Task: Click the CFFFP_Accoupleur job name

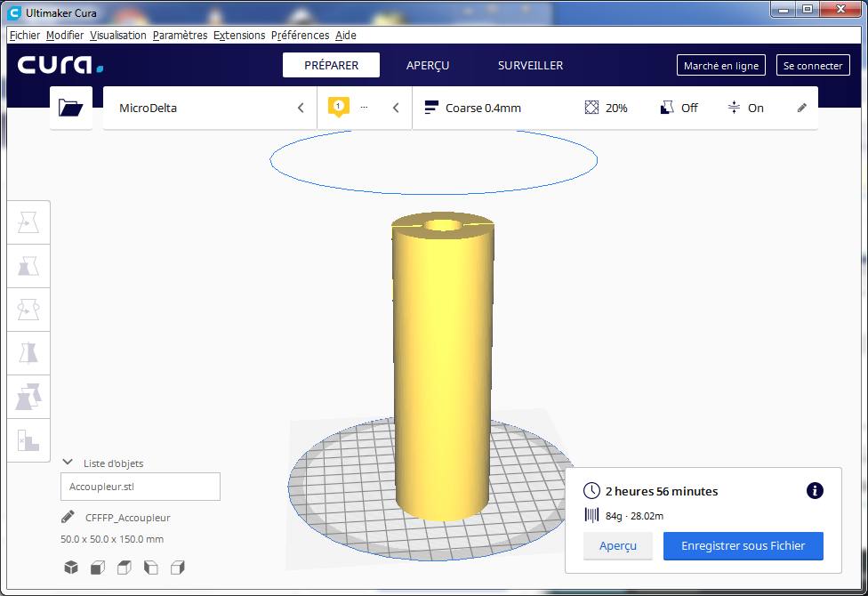Action: click(x=128, y=518)
